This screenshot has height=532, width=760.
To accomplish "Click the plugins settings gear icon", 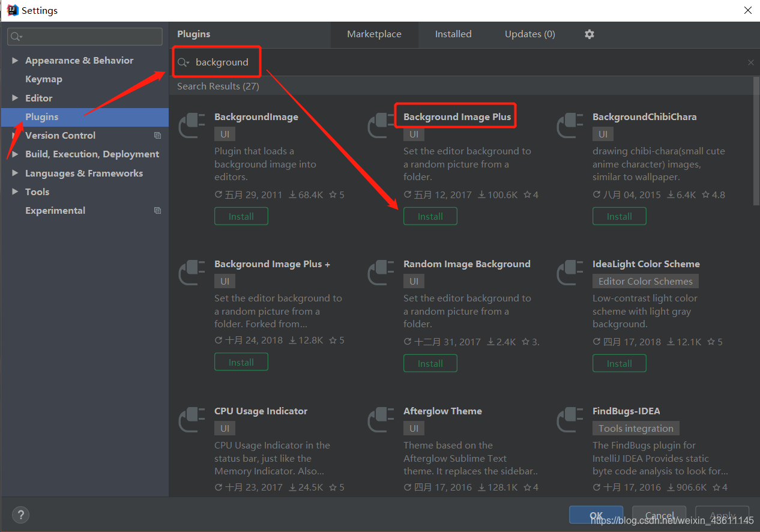I will (x=590, y=34).
